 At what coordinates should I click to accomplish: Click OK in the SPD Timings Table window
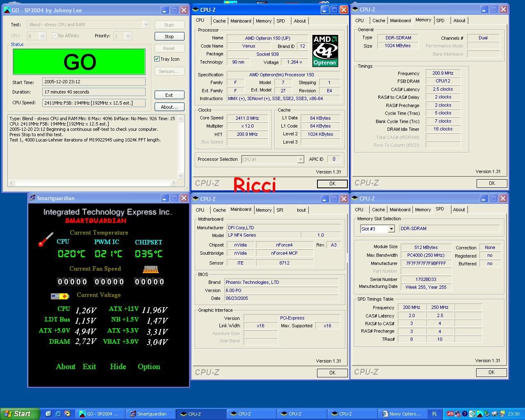(x=491, y=372)
